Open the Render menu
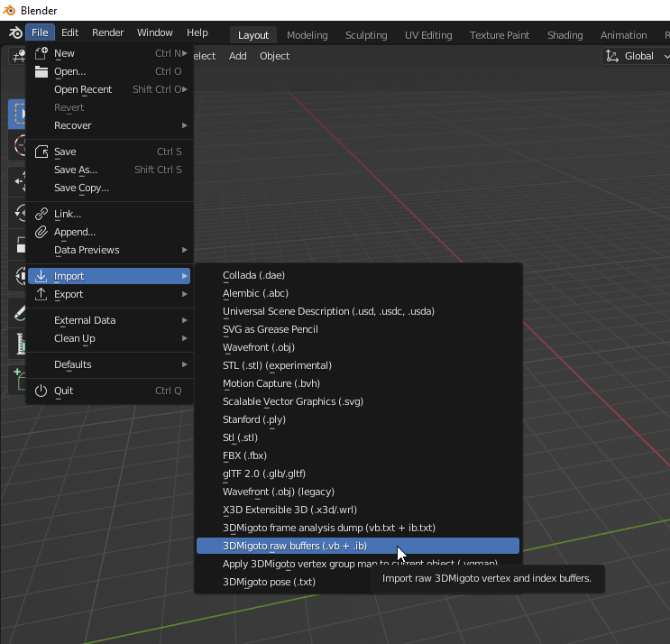This screenshot has height=644, width=670. [108, 32]
